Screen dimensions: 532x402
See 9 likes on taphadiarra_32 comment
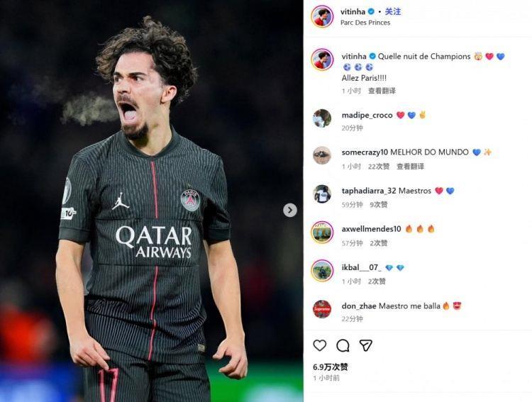click(x=379, y=205)
